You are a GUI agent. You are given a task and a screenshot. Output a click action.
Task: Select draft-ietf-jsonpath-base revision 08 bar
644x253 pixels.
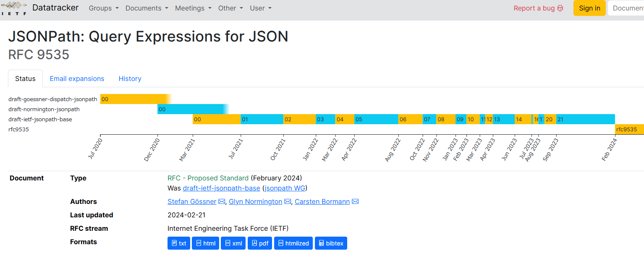(446, 119)
